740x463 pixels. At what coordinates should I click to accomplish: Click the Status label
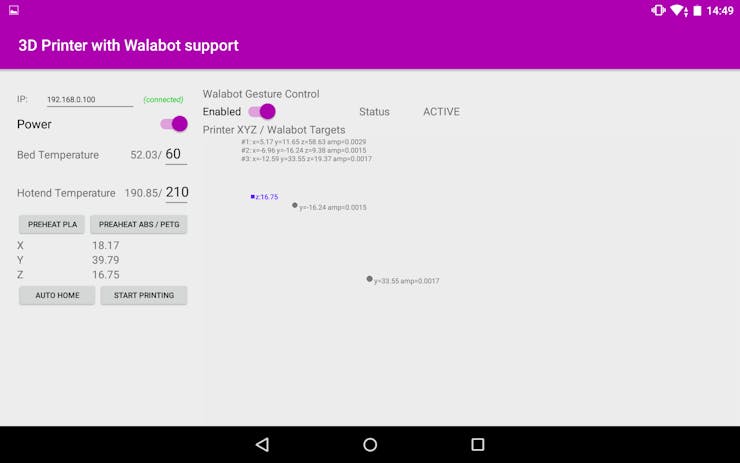(374, 112)
